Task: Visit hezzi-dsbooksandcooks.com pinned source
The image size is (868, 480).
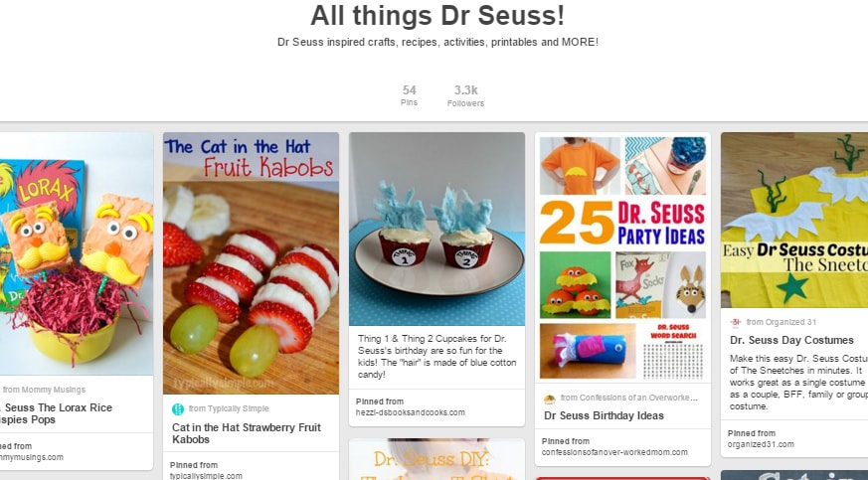Action: click(x=411, y=412)
